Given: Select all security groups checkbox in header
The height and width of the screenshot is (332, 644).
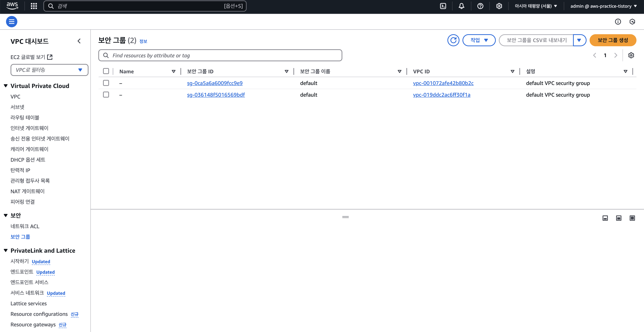Looking at the screenshot, I should pos(106,71).
